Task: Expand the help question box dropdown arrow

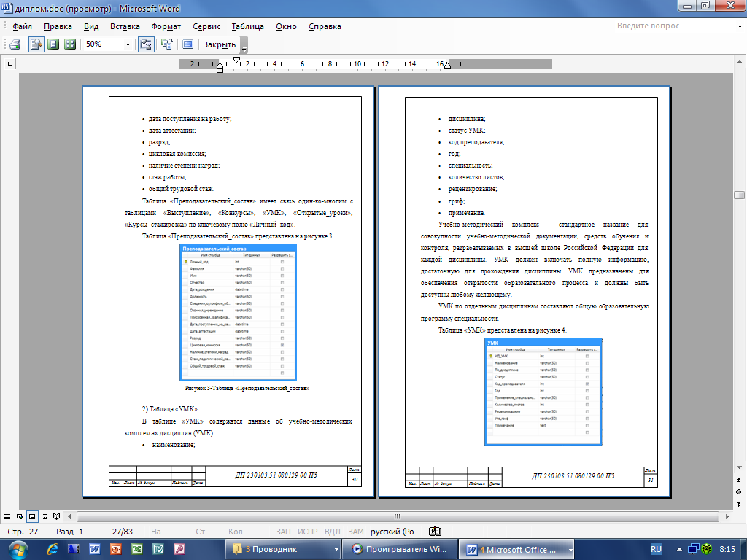Action: click(x=740, y=26)
